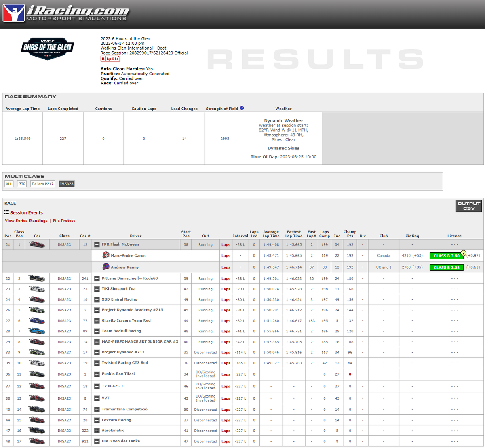Expand the Die 3 von der Tanke row
This screenshot has width=485, height=448.
pos(97,441)
